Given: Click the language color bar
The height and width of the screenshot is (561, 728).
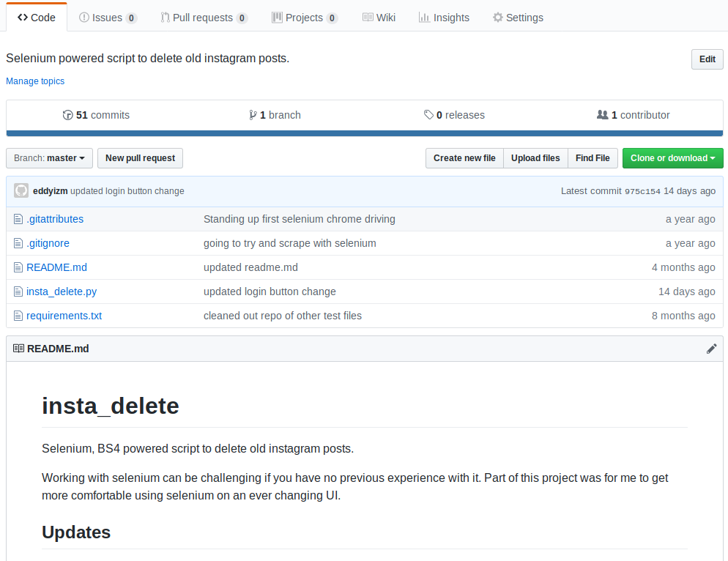Looking at the screenshot, I should pos(364,133).
